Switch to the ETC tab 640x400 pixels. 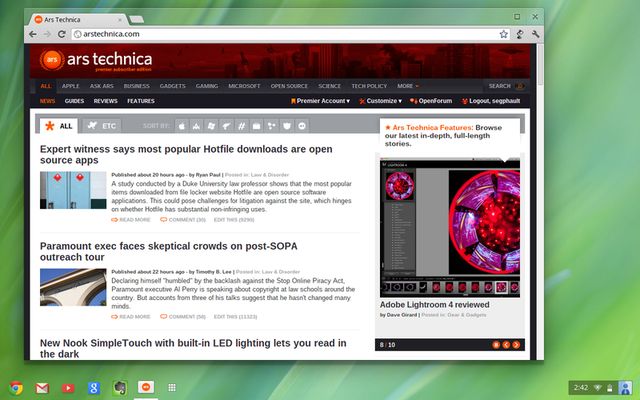pyautogui.click(x=102, y=126)
